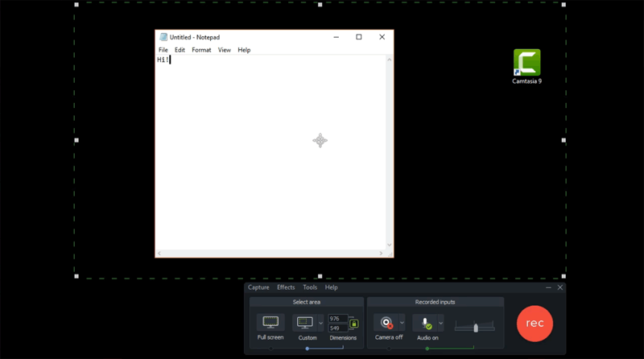This screenshot has height=359, width=644.
Task: Select the Custom area icon
Action: (x=305, y=322)
